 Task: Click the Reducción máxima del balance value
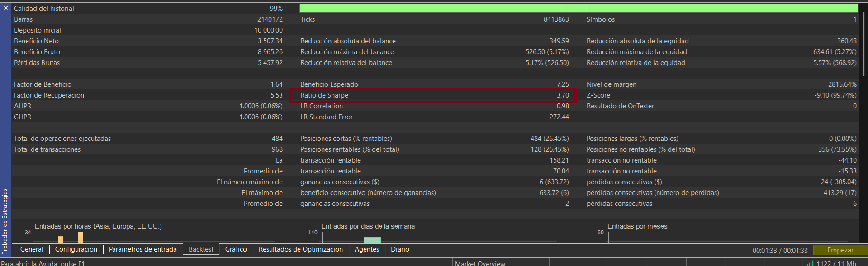[x=547, y=52]
